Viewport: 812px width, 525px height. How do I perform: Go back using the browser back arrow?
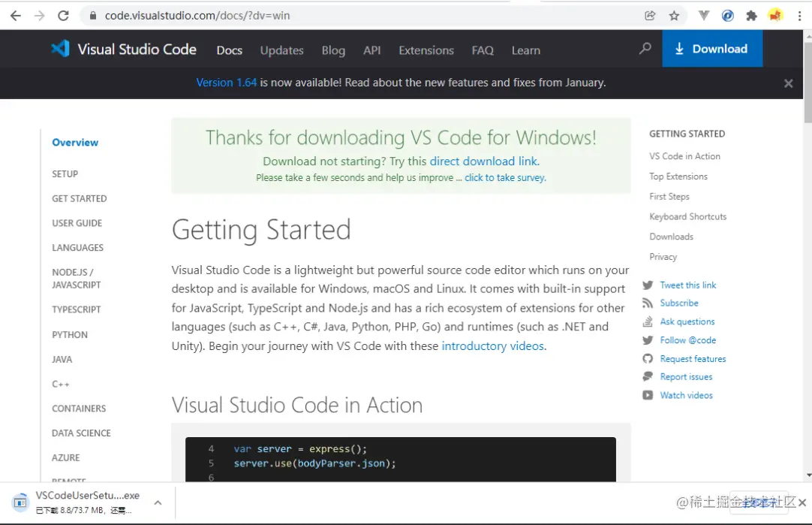[16, 16]
